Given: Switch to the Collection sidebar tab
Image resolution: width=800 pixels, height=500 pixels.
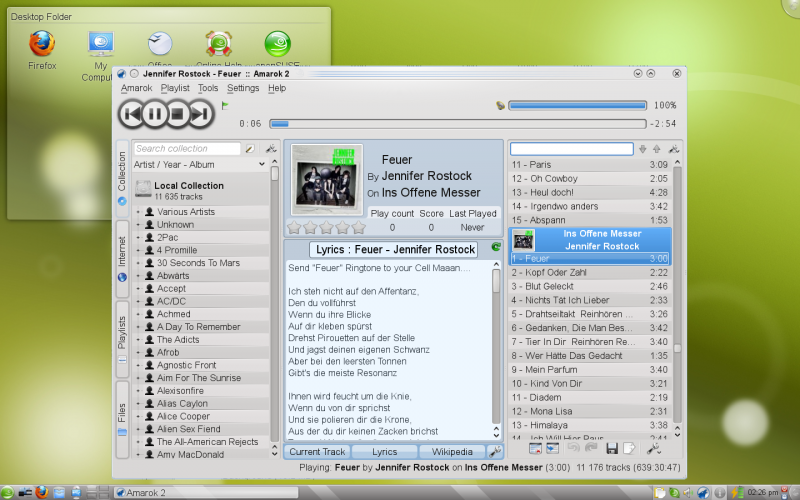Looking at the screenshot, I should [122, 178].
